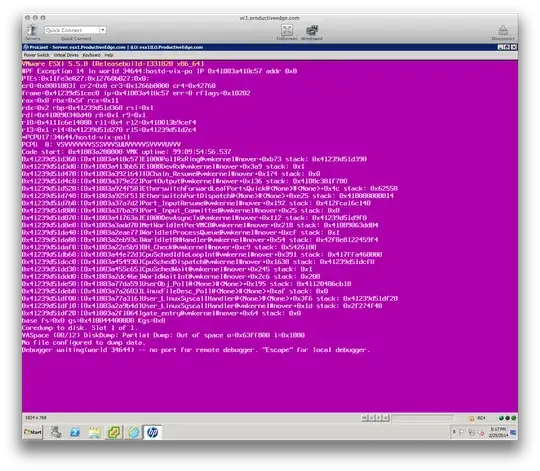
Task: Click the Quick Connect text field
Action: point(72,30)
